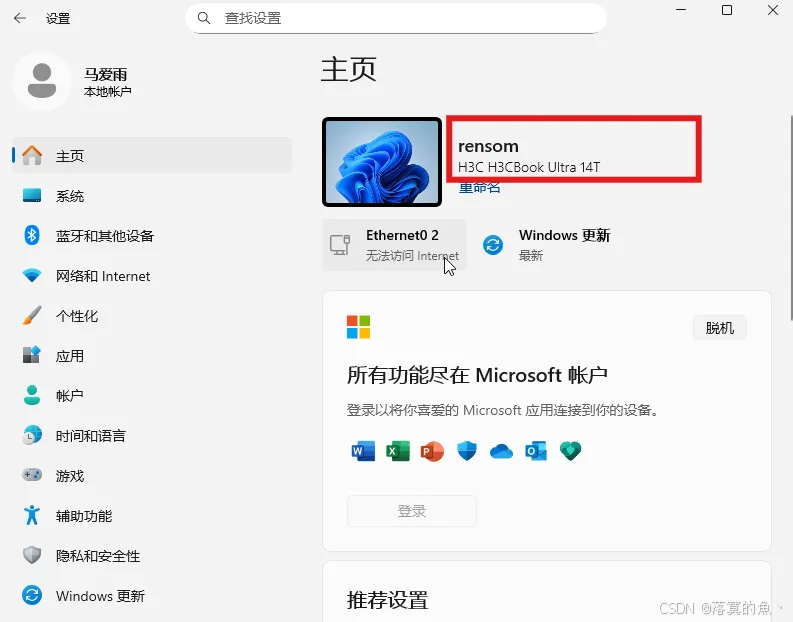Maximize the Settings window

[727, 10]
